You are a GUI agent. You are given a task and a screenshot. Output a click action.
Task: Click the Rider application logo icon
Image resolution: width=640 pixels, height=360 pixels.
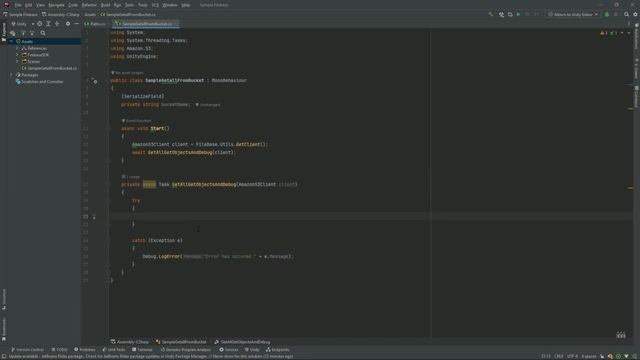click(6, 5)
